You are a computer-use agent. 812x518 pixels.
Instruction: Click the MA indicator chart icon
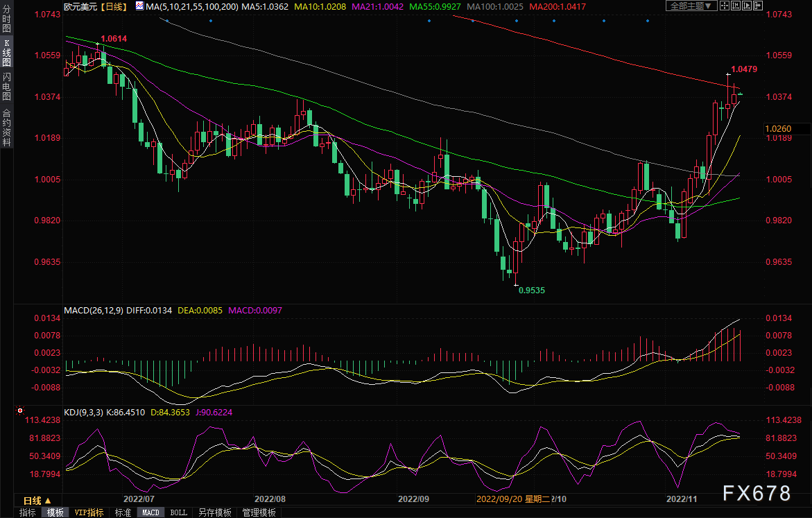139,6
